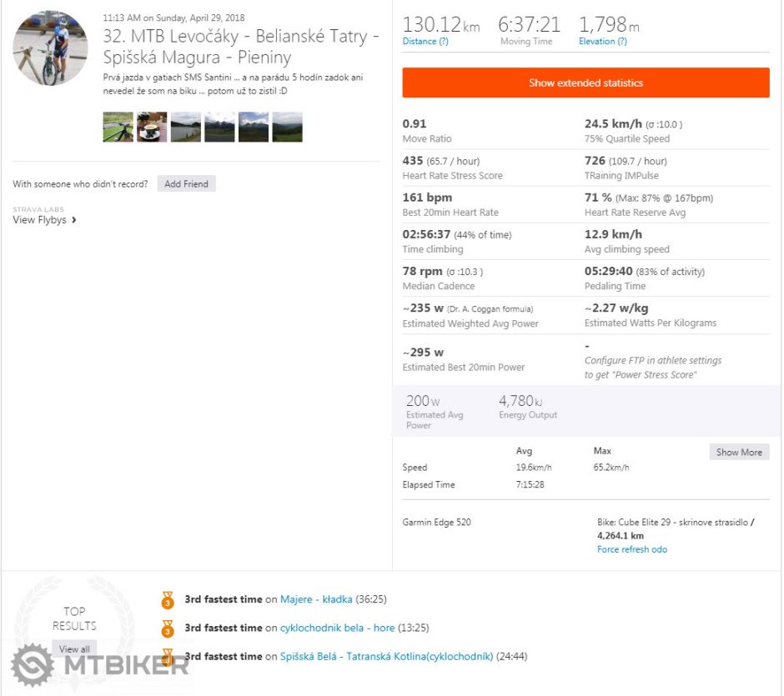Click the bronze medal icon beside Majere segment
Viewport: 784px width, 696px height.
click(x=168, y=599)
